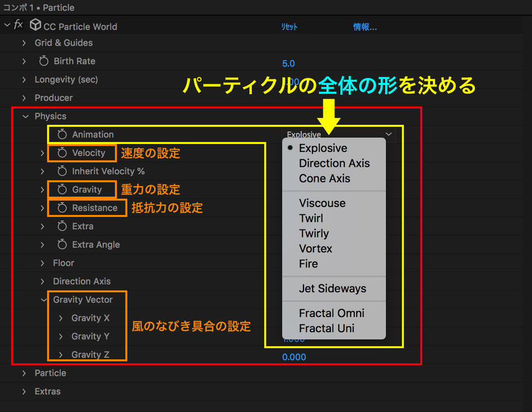The width and height of the screenshot is (532, 412).
Task: Expand the Gravity Z property
Action: 60,355
